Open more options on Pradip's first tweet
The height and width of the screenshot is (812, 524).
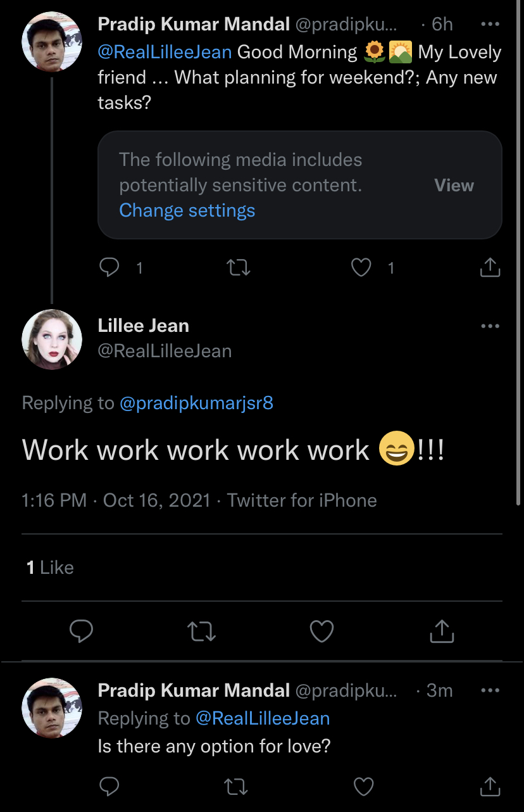(x=490, y=25)
